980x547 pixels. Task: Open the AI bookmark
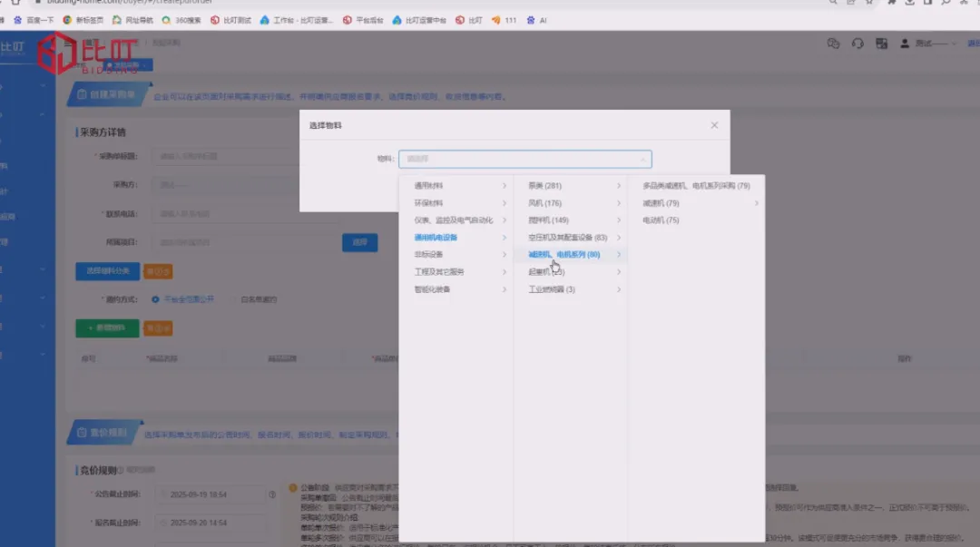(x=537, y=20)
